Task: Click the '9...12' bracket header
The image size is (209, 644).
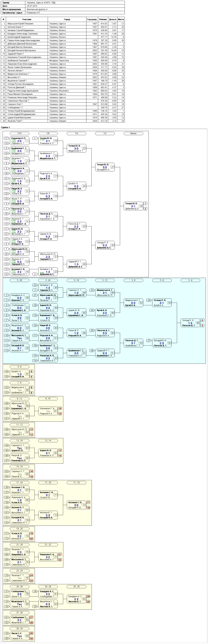Action: click(19, 399)
